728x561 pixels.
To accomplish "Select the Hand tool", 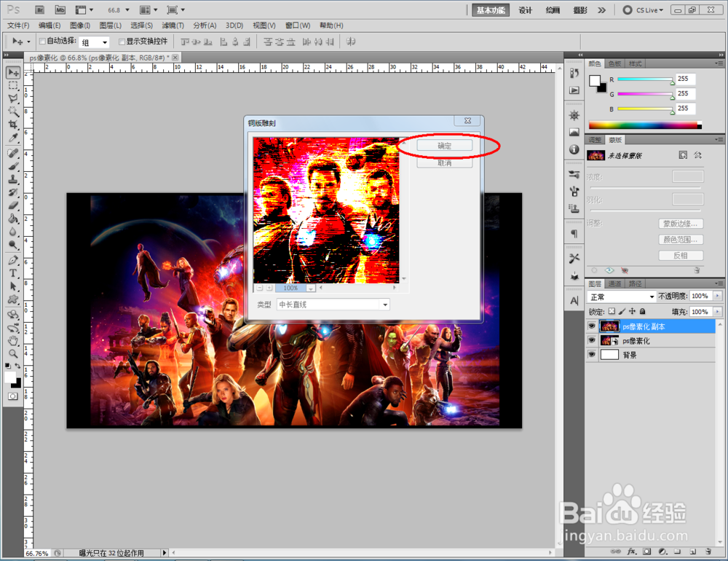I will click(x=13, y=341).
